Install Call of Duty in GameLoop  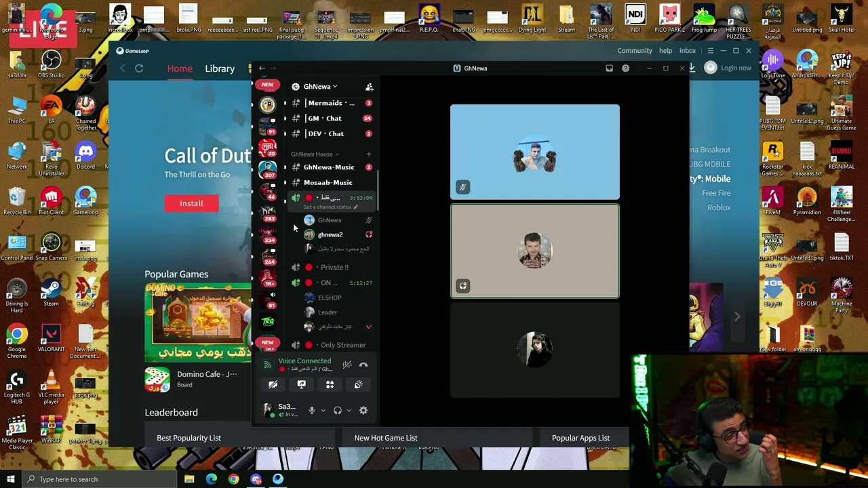pos(191,203)
